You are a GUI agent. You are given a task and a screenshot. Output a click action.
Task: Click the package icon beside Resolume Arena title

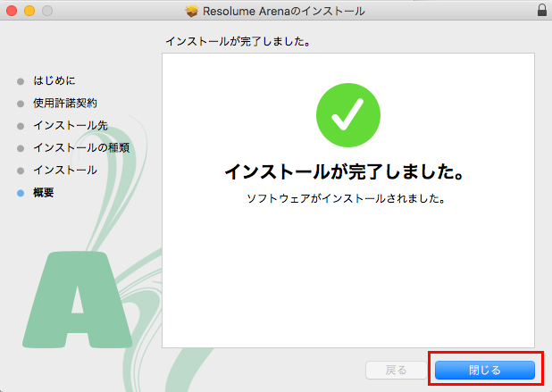(x=192, y=12)
